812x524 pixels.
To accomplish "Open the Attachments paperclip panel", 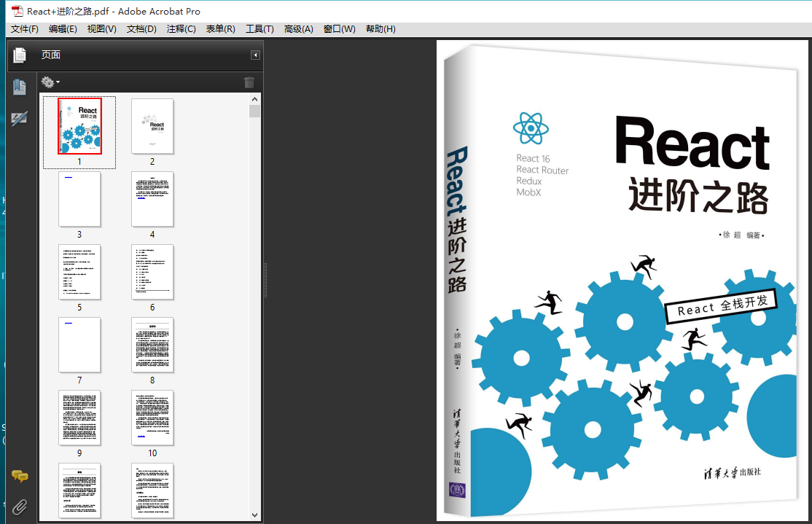I will [20, 507].
